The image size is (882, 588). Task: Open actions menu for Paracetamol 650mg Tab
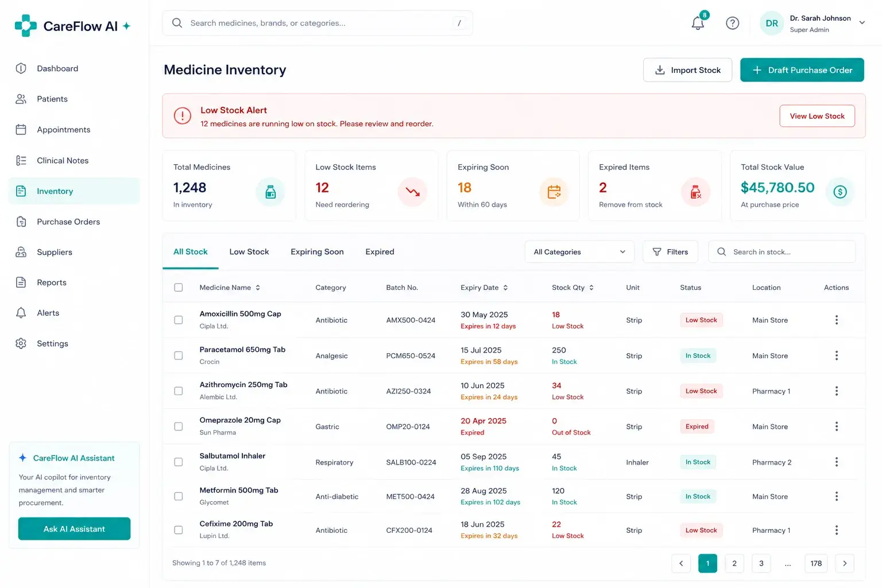(x=837, y=355)
